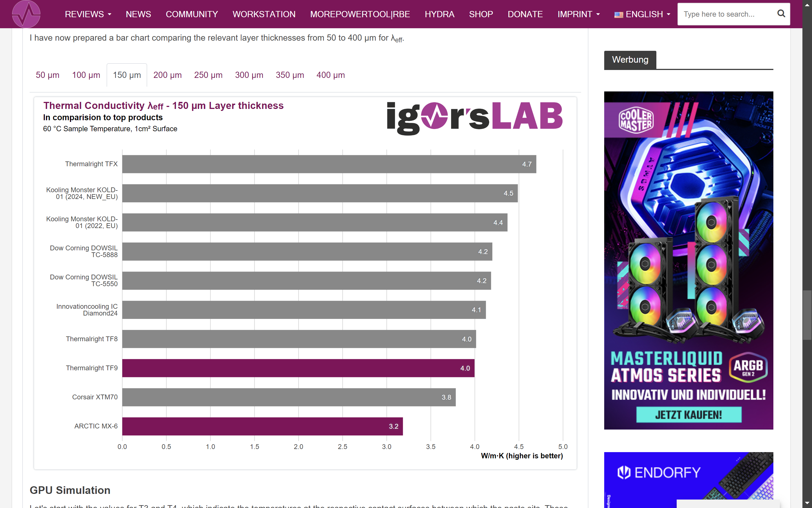Click the 'JETZT KAUFEN!' ad button
The height and width of the screenshot is (508, 812).
point(689,415)
